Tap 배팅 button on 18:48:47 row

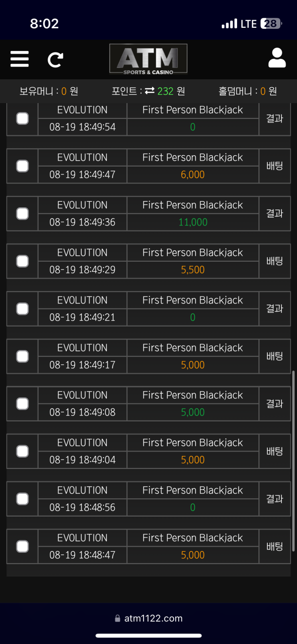tap(275, 546)
